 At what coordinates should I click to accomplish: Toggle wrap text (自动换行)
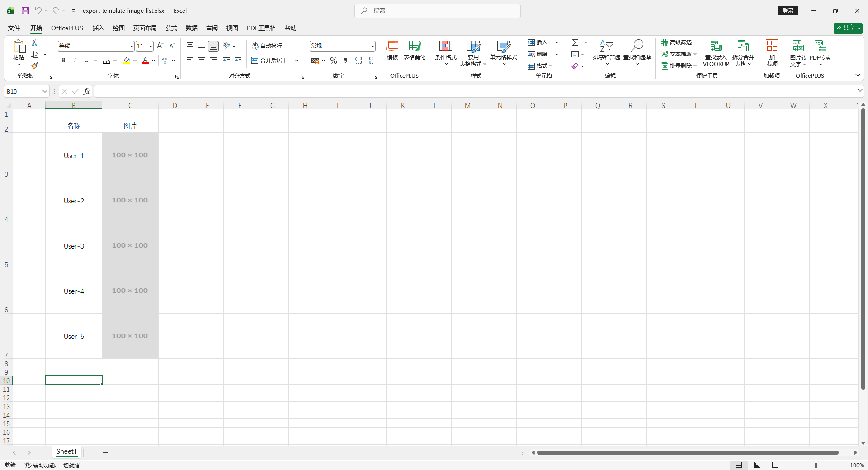coord(267,46)
